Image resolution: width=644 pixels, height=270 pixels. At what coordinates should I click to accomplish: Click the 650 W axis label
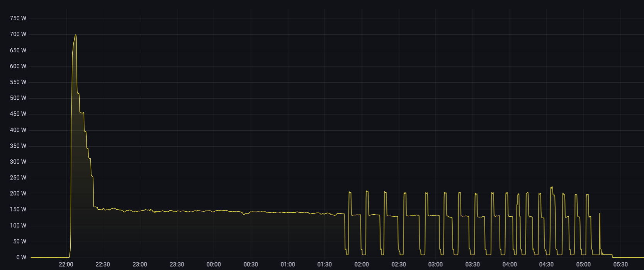(x=18, y=50)
